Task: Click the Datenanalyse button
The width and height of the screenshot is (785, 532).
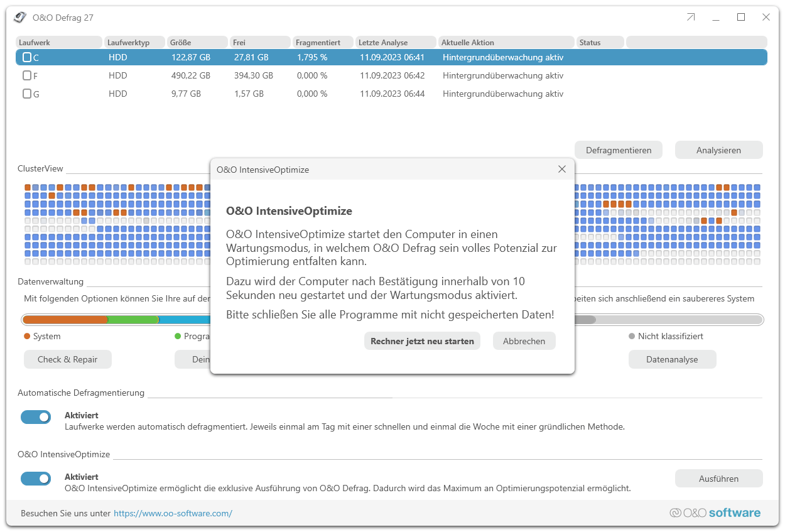Action: pos(672,359)
